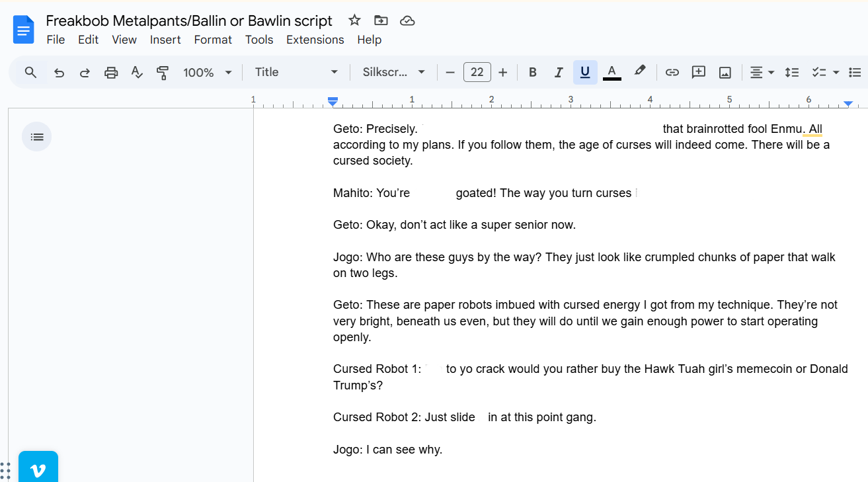Place cursor in "Jogo: I can see why."
The height and width of the screenshot is (482, 868).
click(x=387, y=450)
